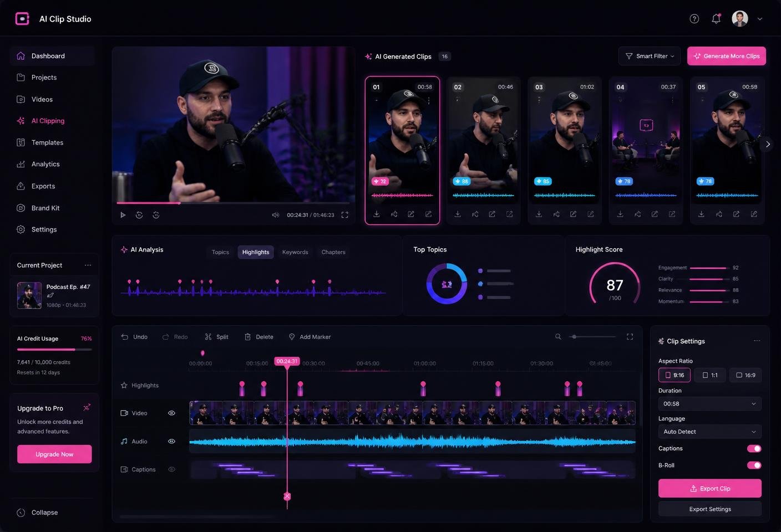Screen dimensions: 781x532
Task: Toggle the B-Roll switch
Action: coord(754,465)
